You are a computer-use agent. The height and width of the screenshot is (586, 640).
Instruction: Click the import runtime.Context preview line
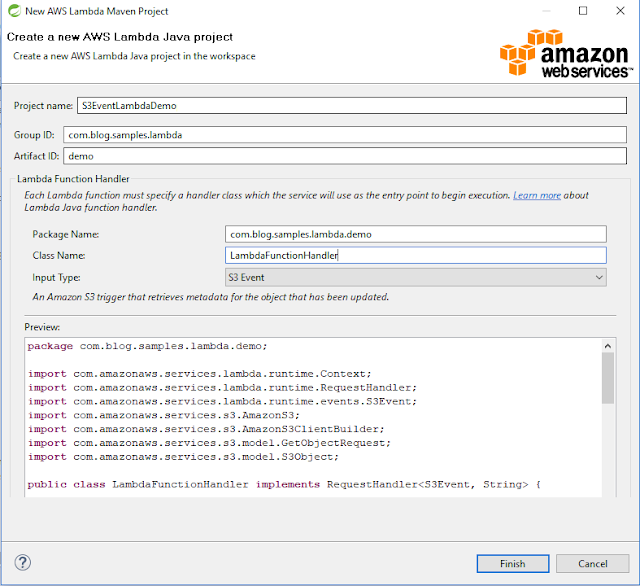(x=200, y=374)
